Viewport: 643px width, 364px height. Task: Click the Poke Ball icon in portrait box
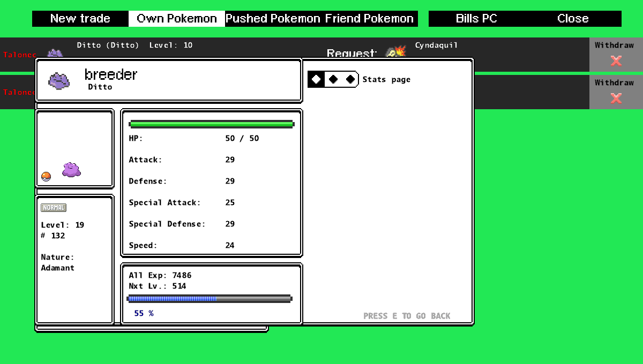[46, 177]
